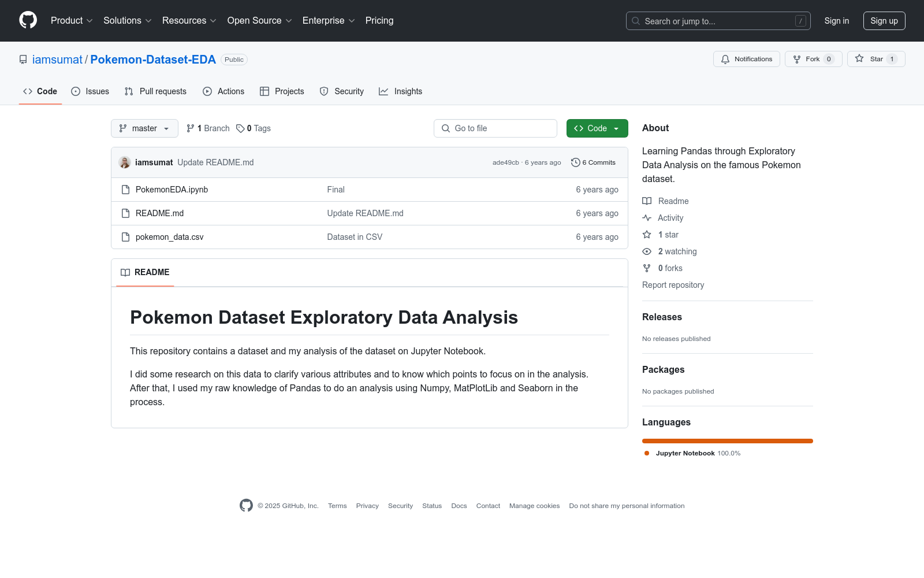Focus the Search or jump to field
The image size is (924, 578).
point(718,21)
